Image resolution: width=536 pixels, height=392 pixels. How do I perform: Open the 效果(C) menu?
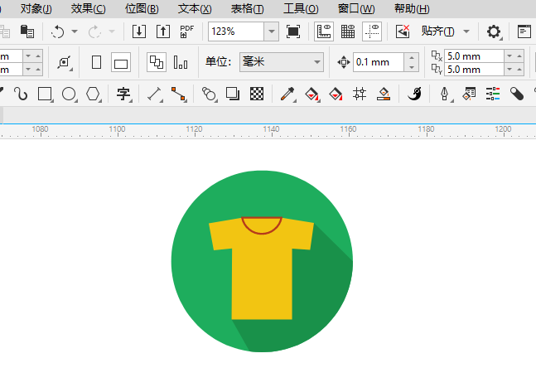[x=89, y=8]
